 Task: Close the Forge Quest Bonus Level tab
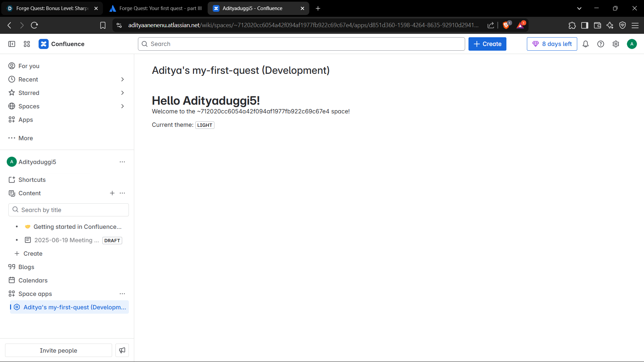(x=96, y=8)
